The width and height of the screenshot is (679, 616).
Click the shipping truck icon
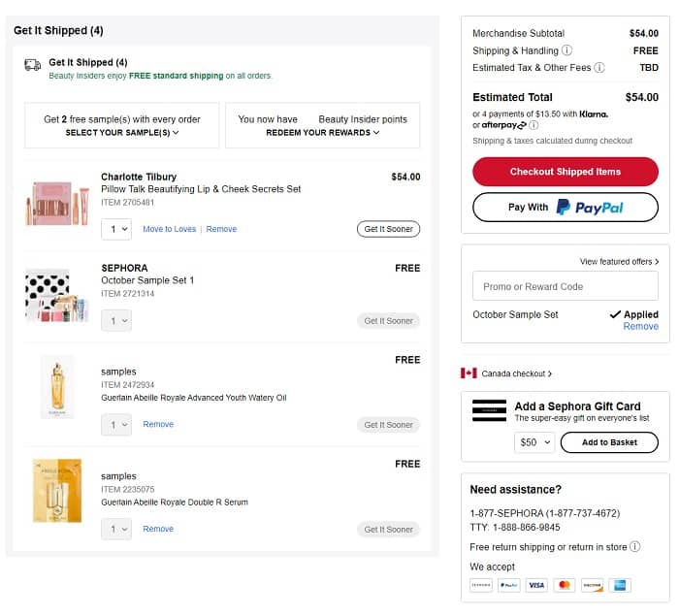point(33,65)
